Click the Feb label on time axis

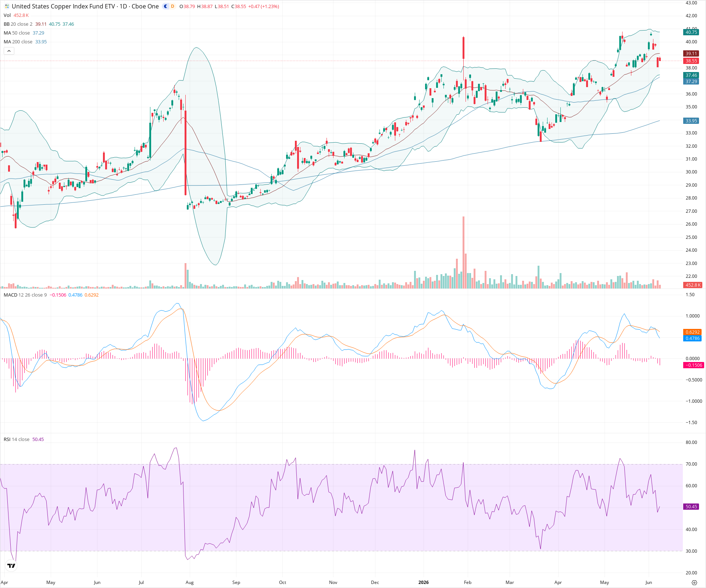point(468,582)
